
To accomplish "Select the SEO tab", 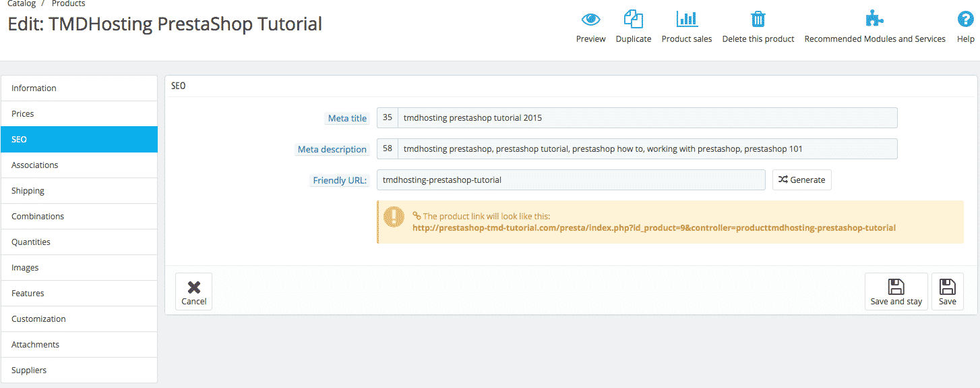I will pyautogui.click(x=80, y=140).
